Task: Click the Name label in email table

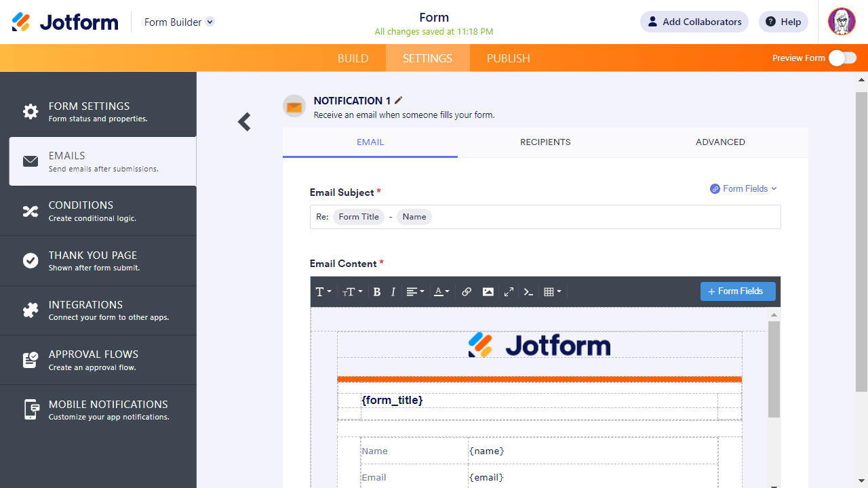Action: coord(375,451)
